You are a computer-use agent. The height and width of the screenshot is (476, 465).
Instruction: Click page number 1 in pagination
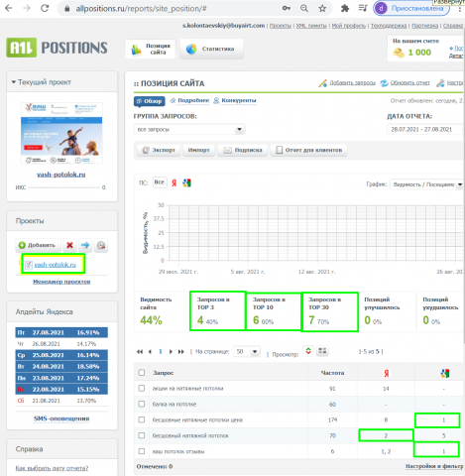161,352
